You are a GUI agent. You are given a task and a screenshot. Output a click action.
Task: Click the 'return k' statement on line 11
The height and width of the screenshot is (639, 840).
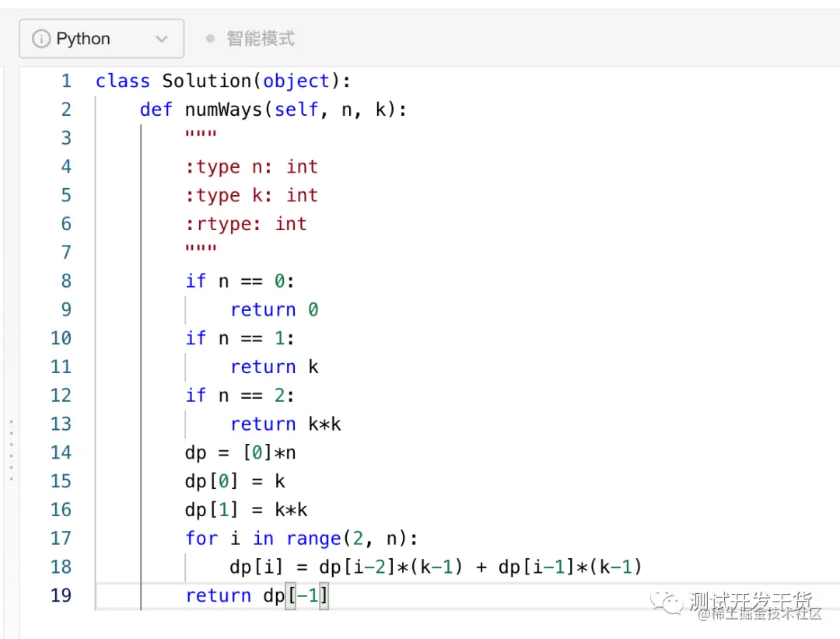[275, 367]
